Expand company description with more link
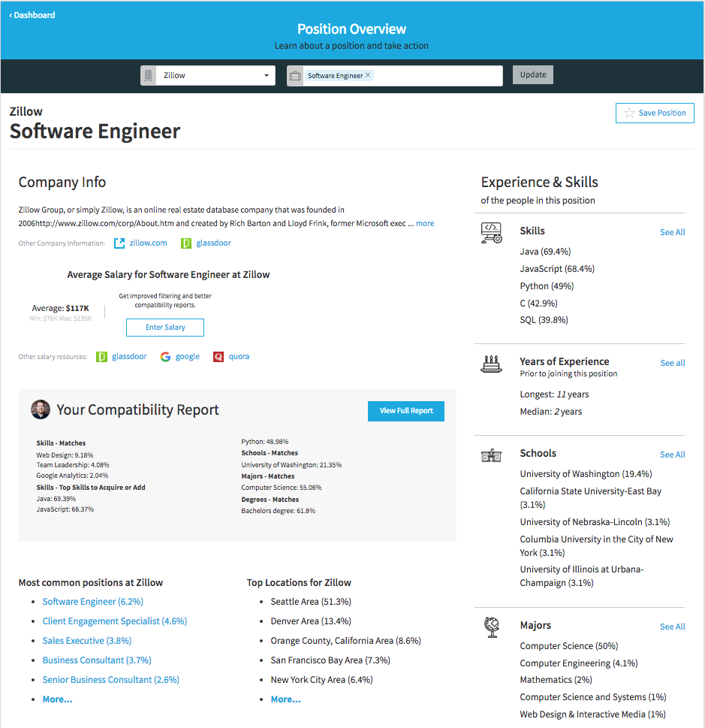Viewport: 705px width, 728px height. [425, 223]
